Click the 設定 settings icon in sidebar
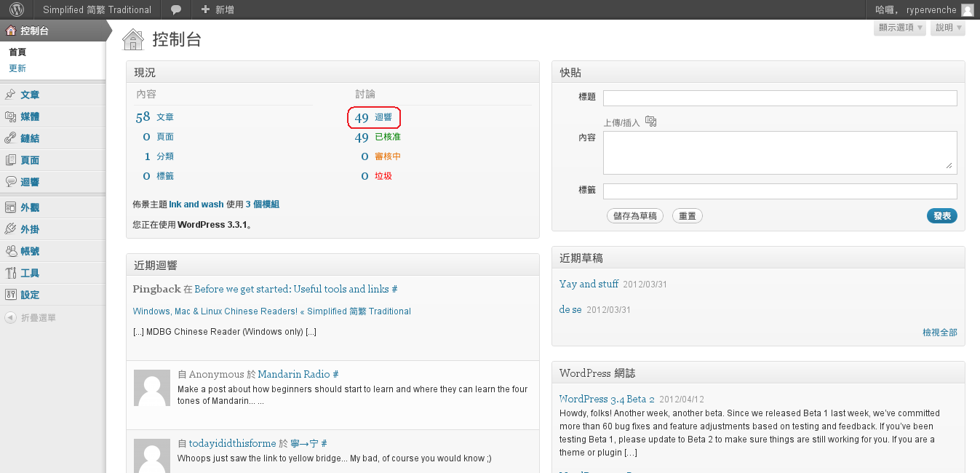This screenshot has height=473, width=980. click(x=11, y=295)
